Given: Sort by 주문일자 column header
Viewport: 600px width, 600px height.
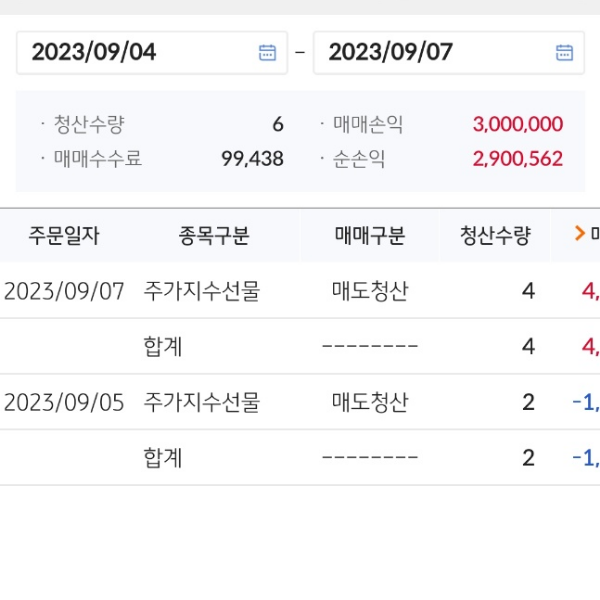Looking at the screenshot, I should tap(63, 236).
